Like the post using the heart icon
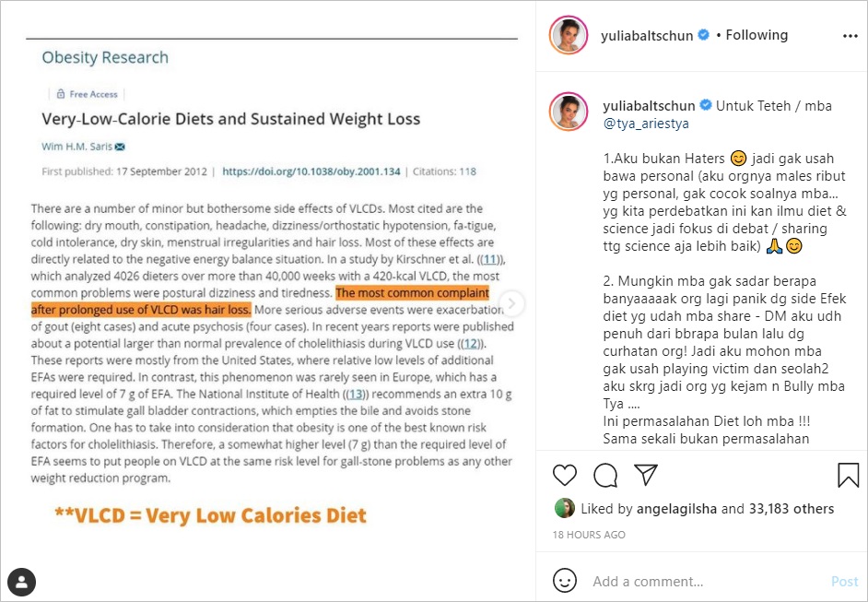Screen dimensions: 868x602 click(x=564, y=475)
